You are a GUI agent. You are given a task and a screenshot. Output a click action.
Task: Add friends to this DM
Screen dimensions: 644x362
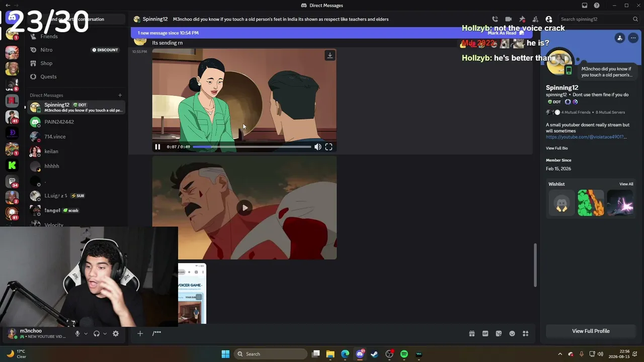[535, 19]
